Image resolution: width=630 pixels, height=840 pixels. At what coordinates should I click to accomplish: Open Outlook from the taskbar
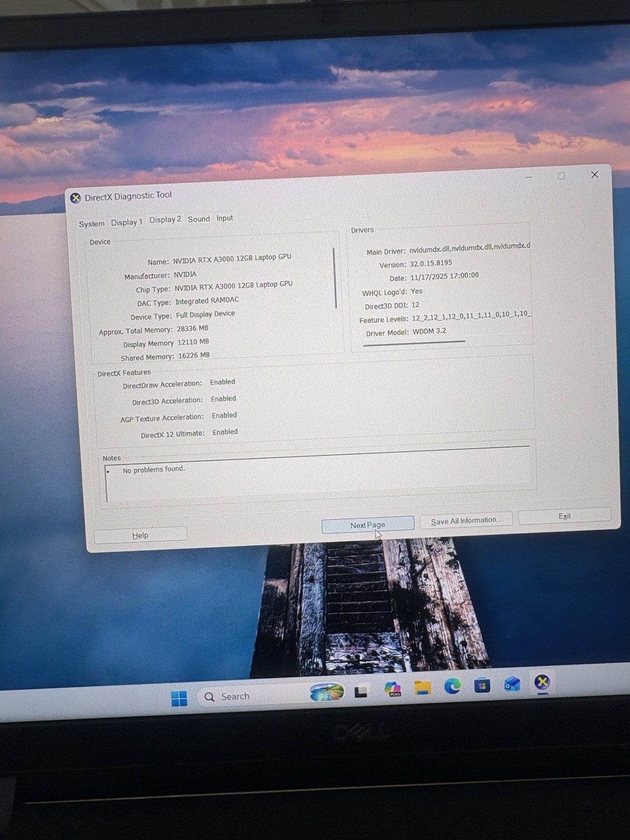point(512,684)
